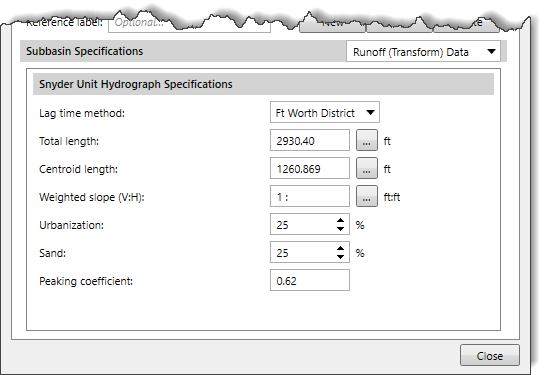Decrease the Urbanization percentage with down arrow
546x375 pixels.
coord(340,229)
